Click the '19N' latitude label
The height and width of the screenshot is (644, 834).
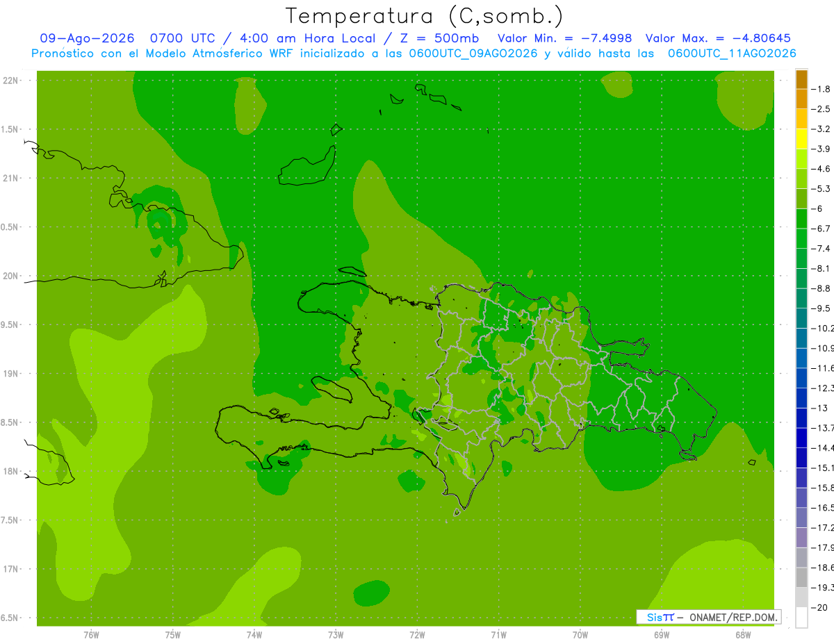12,374
